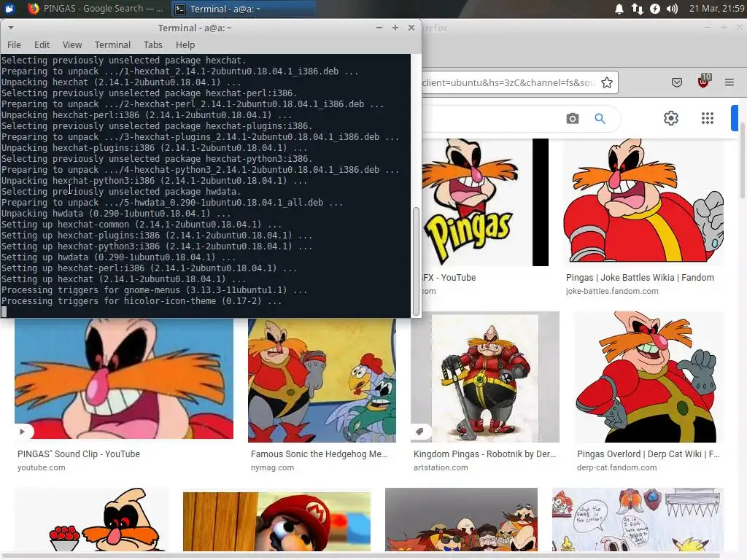Open the youtube.com source text
The image size is (747, 560).
[41, 467]
